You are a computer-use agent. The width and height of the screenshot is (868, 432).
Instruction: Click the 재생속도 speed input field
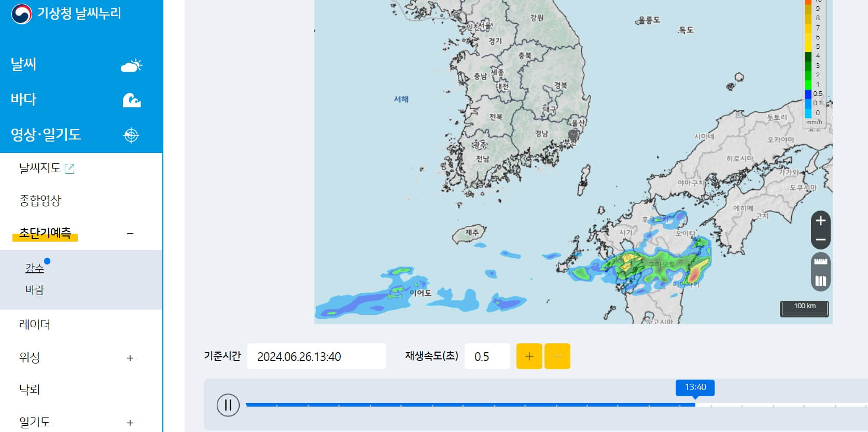click(x=487, y=356)
